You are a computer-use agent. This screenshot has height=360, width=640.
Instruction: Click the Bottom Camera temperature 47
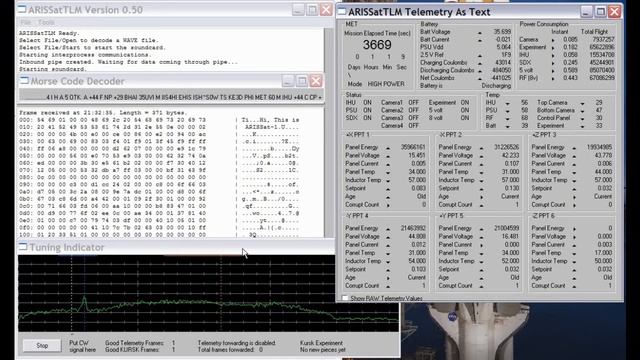(x=599, y=111)
